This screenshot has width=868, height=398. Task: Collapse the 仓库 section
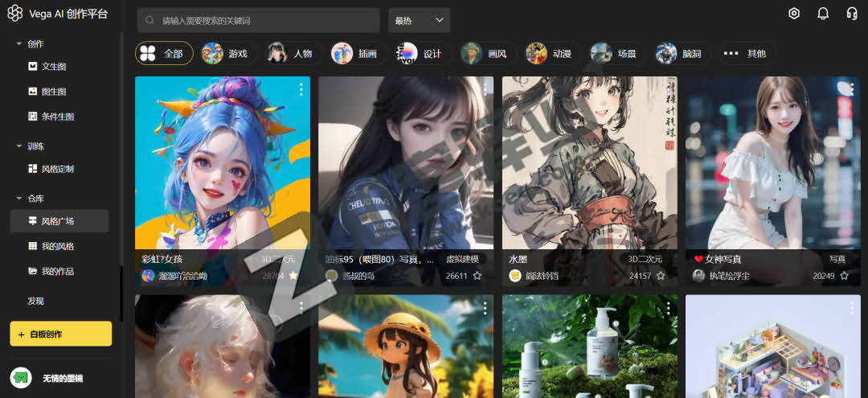pyautogui.click(x=18, y=198)
